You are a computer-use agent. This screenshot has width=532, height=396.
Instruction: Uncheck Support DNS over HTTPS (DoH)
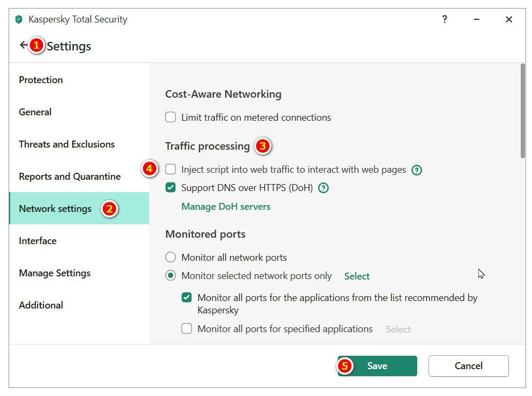[x=171, y=187]
